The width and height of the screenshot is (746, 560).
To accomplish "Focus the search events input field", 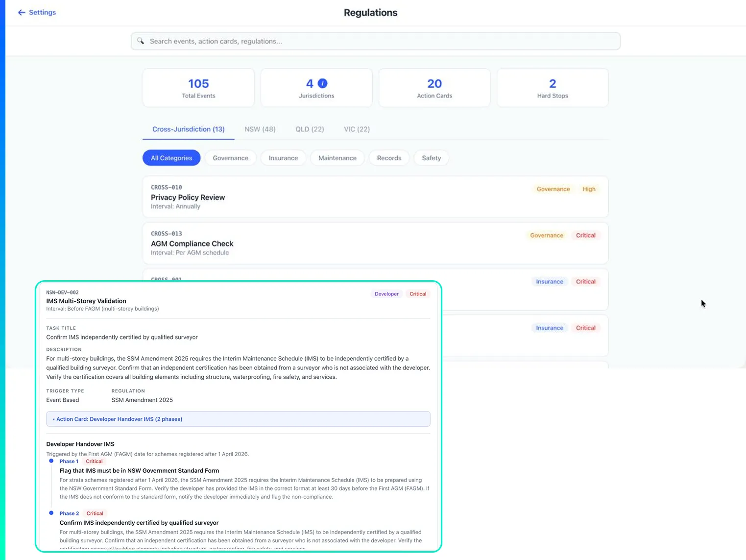I will pos(375,41).
